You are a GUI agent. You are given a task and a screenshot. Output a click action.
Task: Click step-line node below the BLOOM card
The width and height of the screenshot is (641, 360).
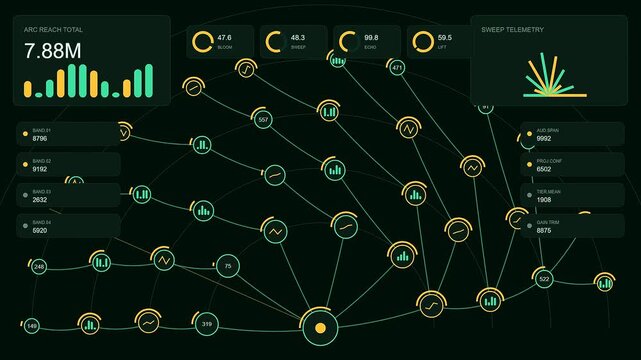245,70
